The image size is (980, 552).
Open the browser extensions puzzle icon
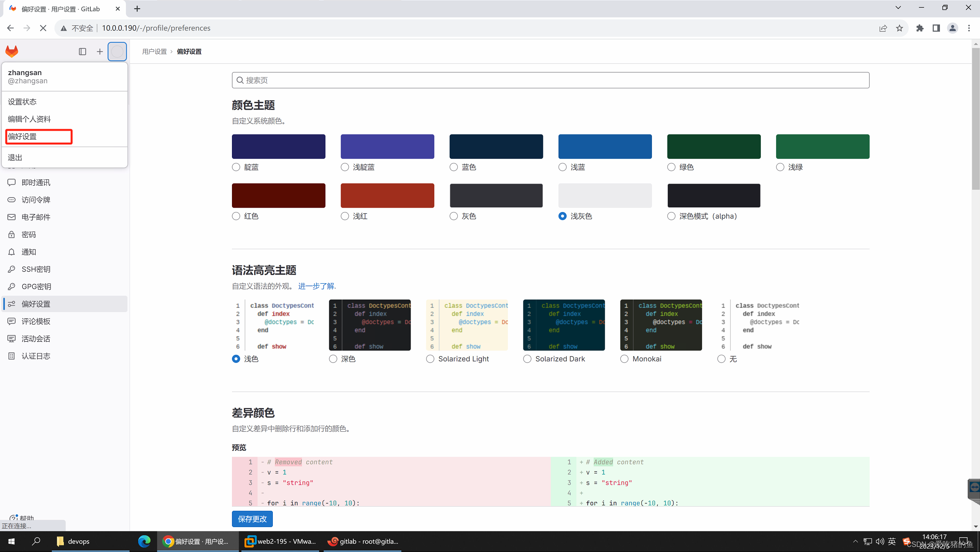[x=920, y=28]
